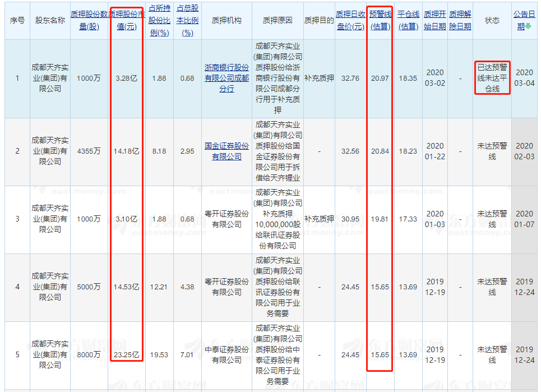Image resolution: width=541 pixels, height=392 pixels.
Task: Sort table by 占总股本比例(%) header
Action: point(187,20)
